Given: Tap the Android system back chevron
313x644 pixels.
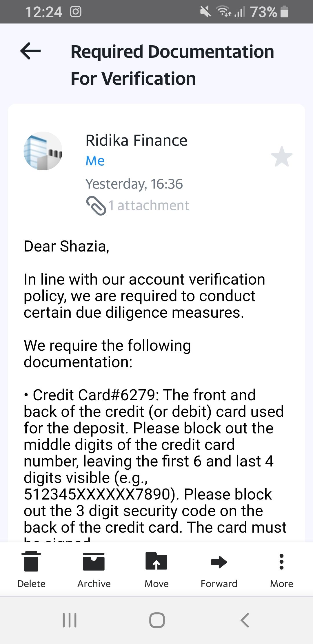Looking at the screenshot, I should (x=245, y=620).
